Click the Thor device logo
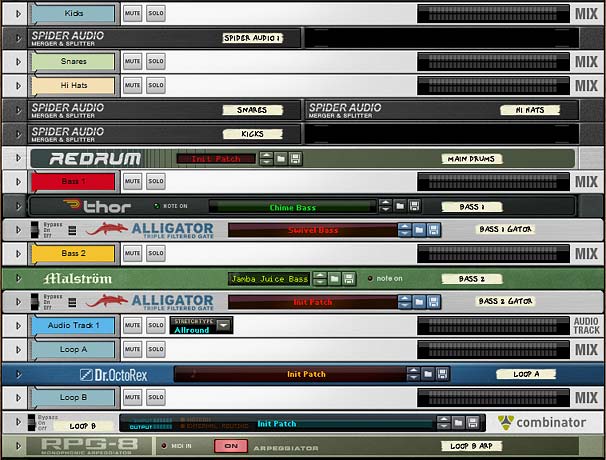 [x=97, y=206]
